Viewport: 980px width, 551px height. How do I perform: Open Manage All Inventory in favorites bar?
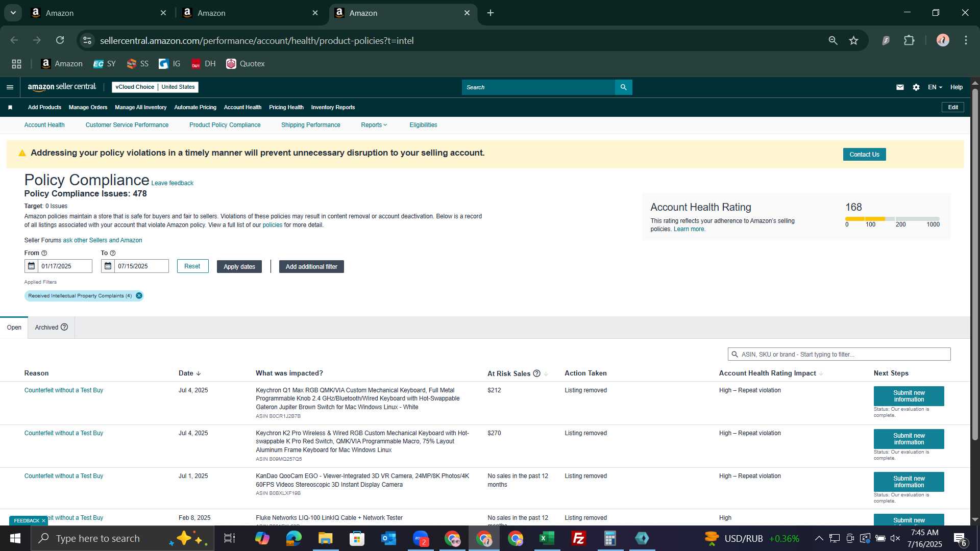click(x=141, y=107)
